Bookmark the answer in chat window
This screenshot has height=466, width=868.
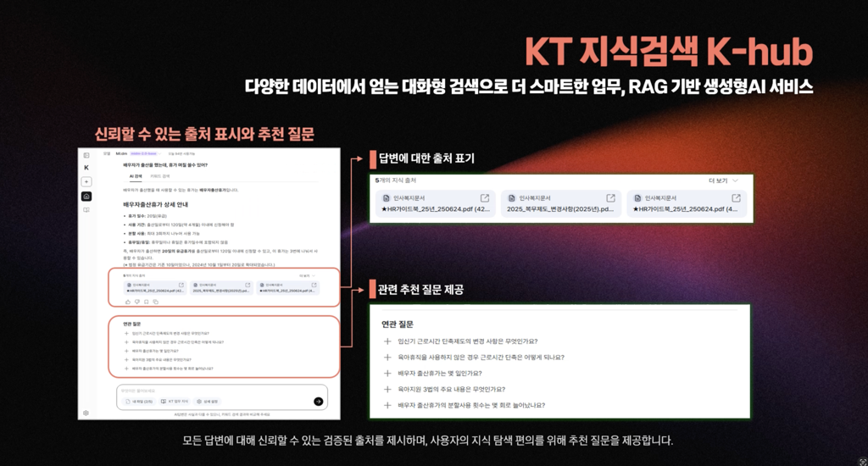[146, 302]
